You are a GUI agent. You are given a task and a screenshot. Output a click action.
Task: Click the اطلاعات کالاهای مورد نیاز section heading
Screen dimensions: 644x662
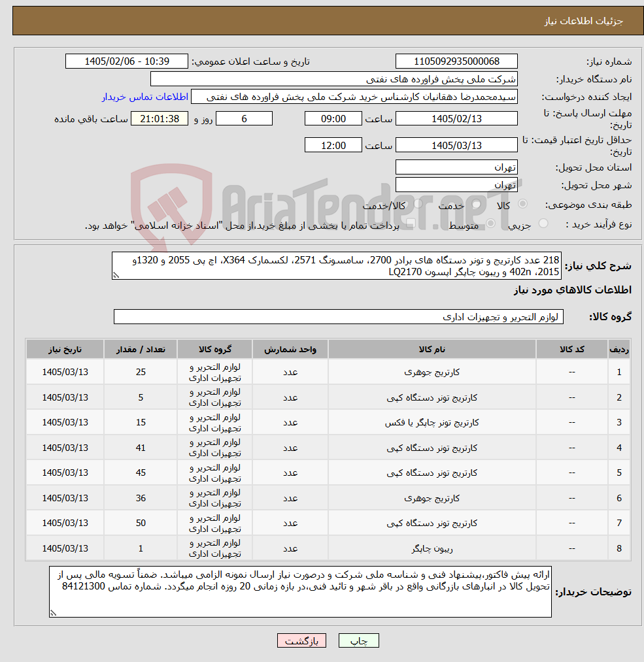pyautogui.click(x=572, y=290)
